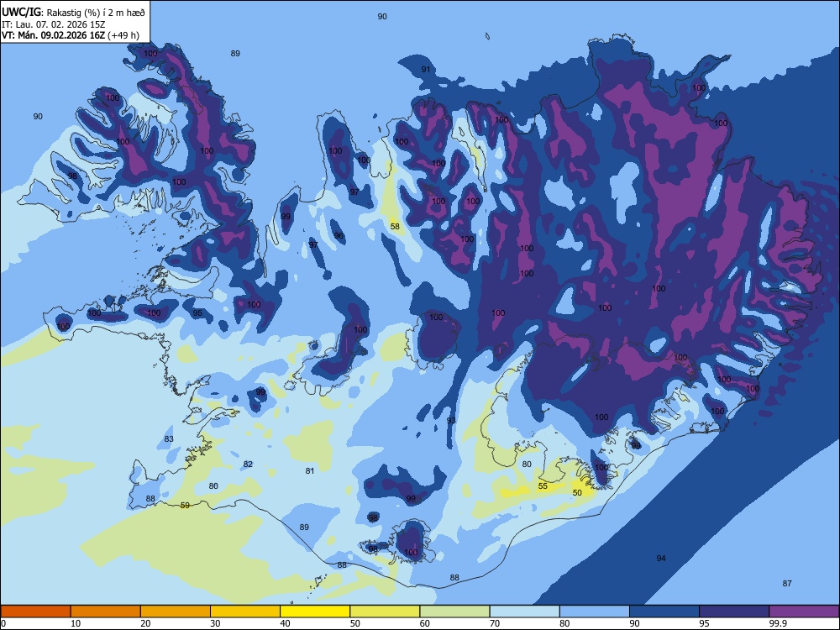This screenshot has width=840, height=630.
Task: Click the humidity value '87' in the bottom-right corner
Action: [x=787, y=584]
